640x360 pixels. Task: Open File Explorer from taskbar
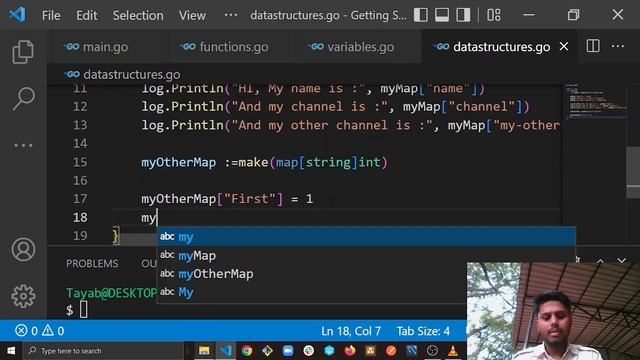click(204, 351)
